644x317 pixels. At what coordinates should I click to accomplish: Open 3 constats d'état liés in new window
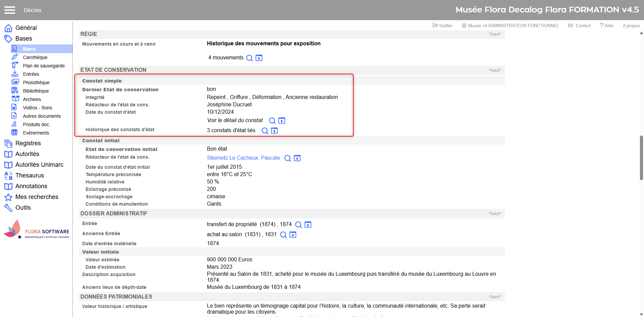point(274,131)
